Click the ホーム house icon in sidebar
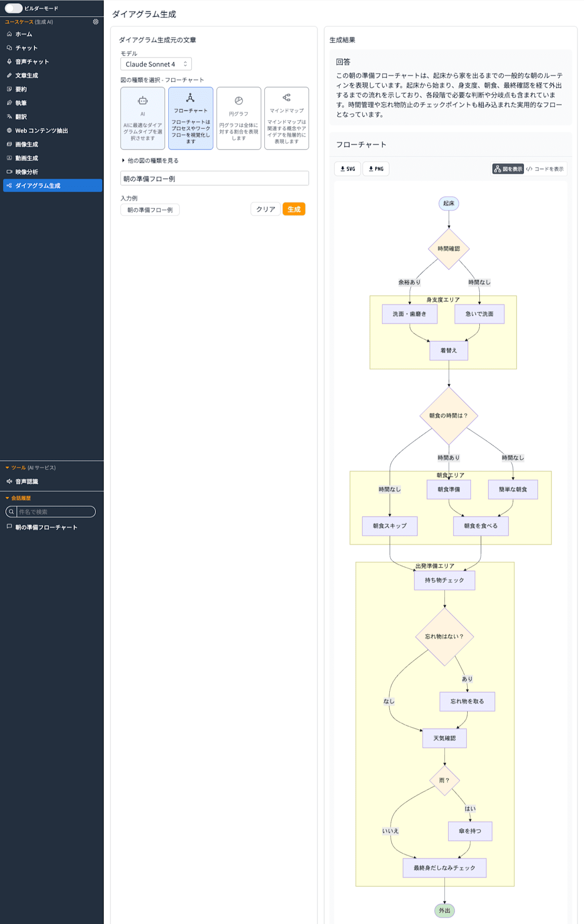 9,34
